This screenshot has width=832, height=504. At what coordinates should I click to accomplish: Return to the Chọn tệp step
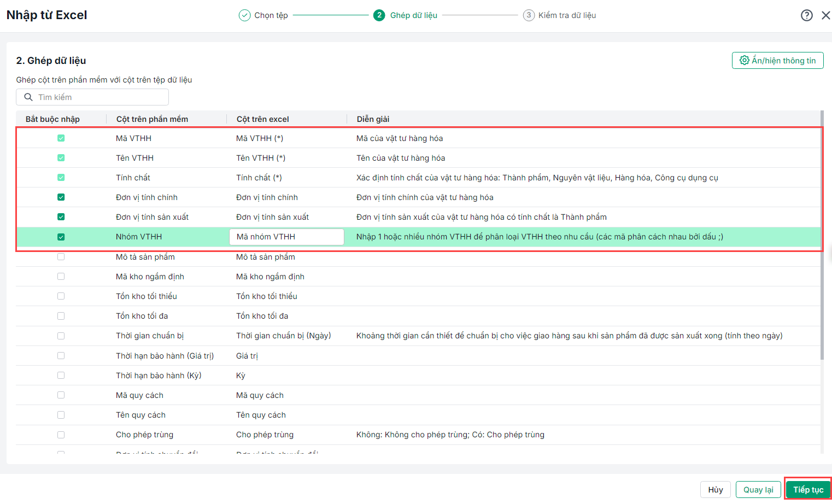coord(271,15)
